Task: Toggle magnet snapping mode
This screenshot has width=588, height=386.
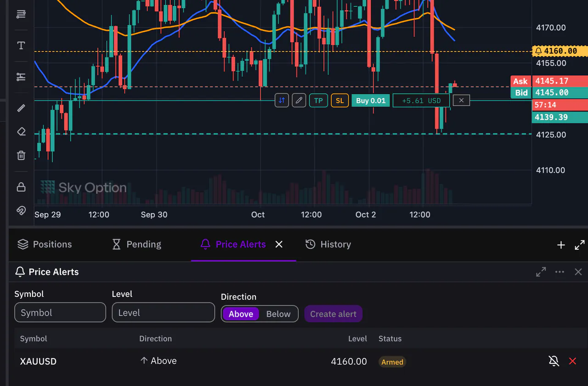Action: click(x=21, y=211)
